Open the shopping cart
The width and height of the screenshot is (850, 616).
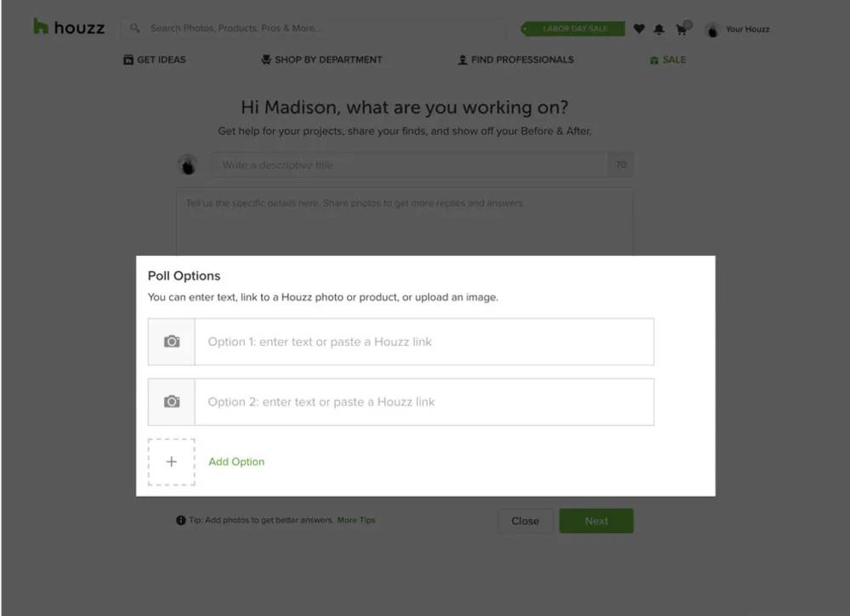[x=682, y=29]
